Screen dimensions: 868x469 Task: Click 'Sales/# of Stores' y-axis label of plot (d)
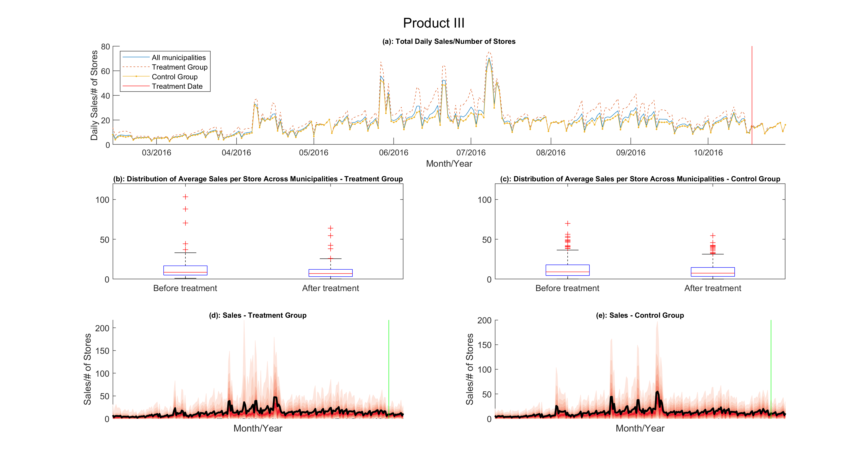(87, 369)
